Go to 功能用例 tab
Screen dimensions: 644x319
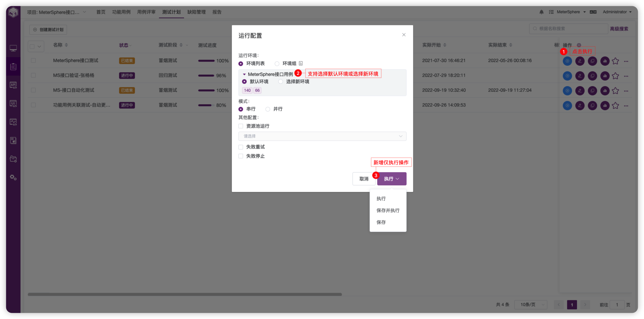point(121,12)
